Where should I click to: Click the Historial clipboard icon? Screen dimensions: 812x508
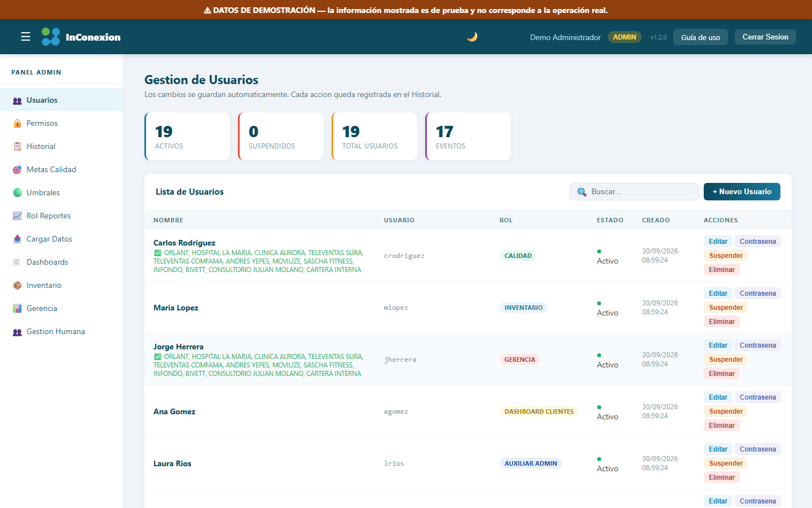17,147
